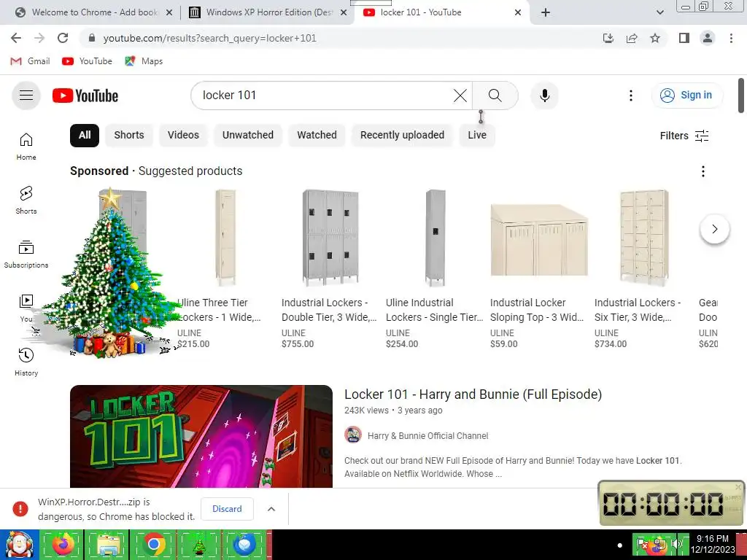Open Gmail bookmark
747x560 pixels.
pyautogui.click(x=30, y=61)
